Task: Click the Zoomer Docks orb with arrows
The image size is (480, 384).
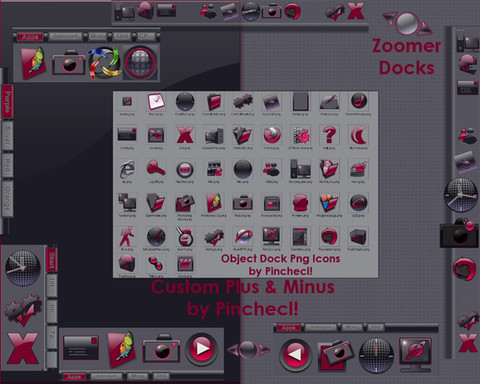Action: tap(407, 23)
